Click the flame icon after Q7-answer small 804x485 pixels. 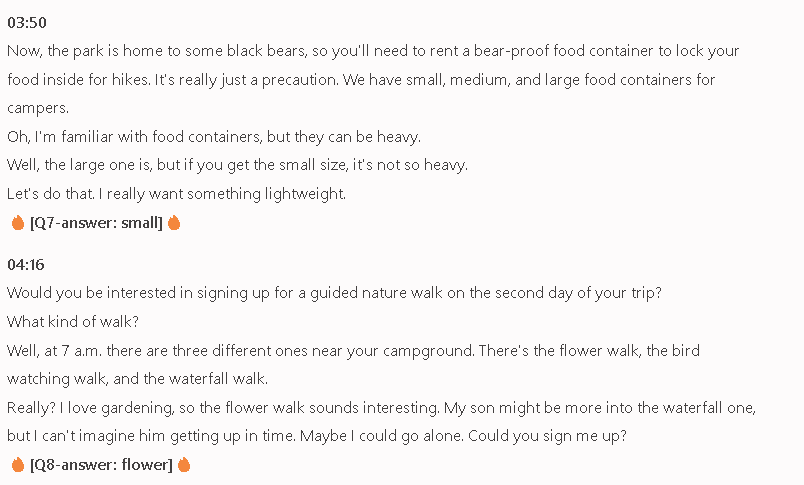coord(174,223)
